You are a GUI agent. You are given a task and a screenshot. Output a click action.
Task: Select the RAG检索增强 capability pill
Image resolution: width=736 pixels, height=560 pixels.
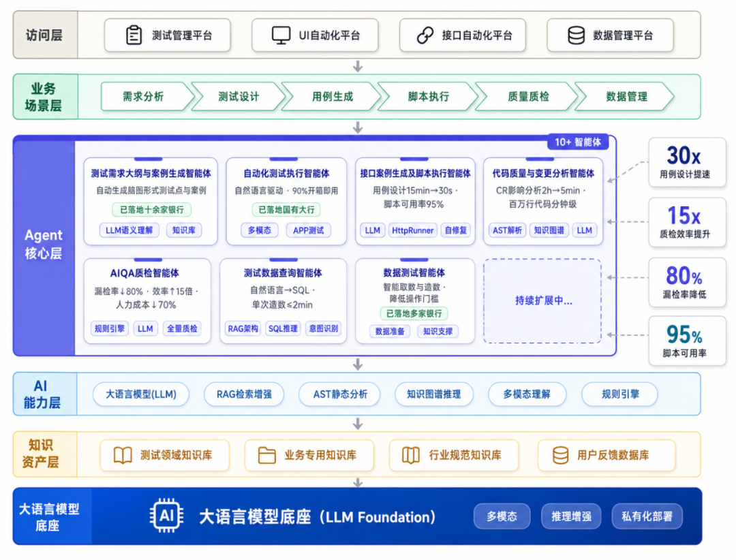(x=244, y=394)
